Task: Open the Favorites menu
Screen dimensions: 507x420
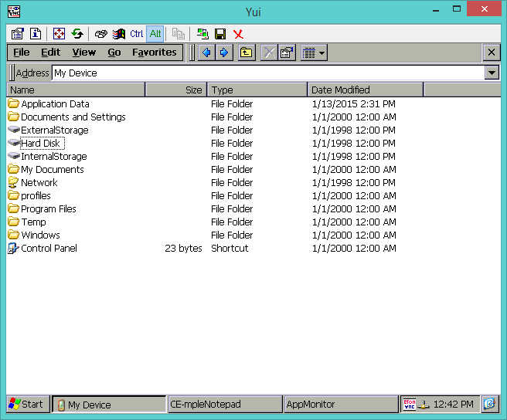Action: [x=154, y=52]
